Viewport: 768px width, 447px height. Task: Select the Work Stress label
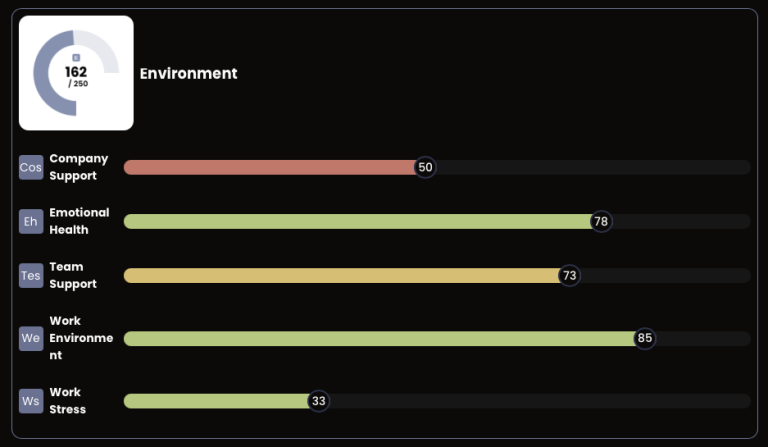67,401
